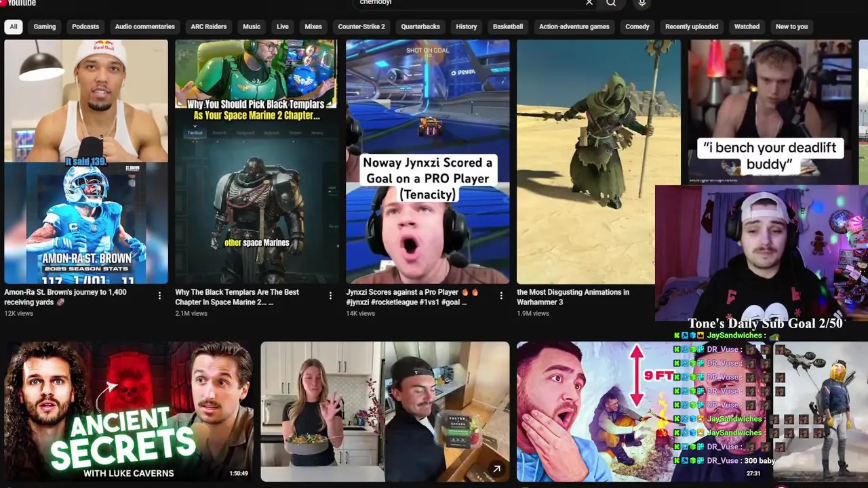Select the History filter chip
Screen dimensions: 868x488
[x=467, y=26]
